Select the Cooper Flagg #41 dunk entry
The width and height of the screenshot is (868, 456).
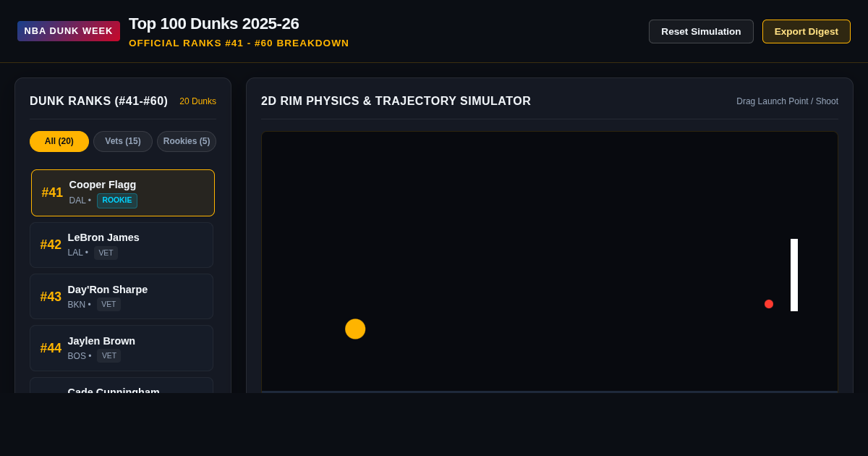coord(123,193)
